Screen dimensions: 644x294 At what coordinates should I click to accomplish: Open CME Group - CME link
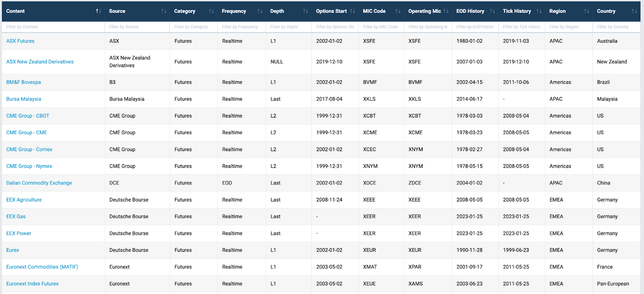pyautogui.click(x=27, y=133)
